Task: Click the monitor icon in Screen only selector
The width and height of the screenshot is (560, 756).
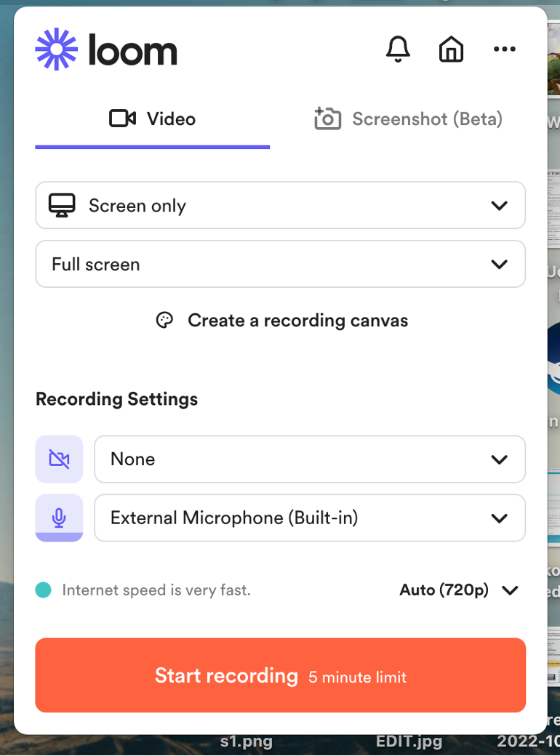Action: (x=63, y=205)
